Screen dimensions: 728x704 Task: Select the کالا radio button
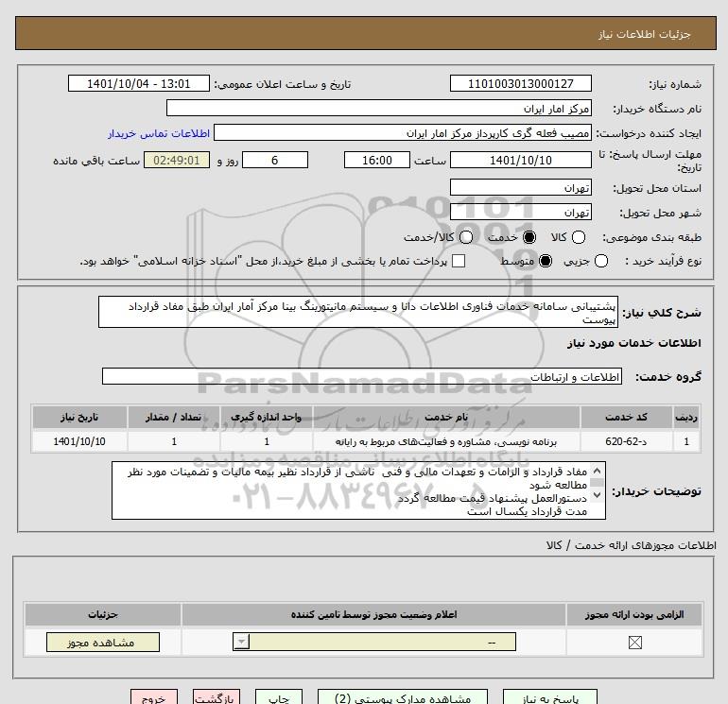(x=578, y=237)
